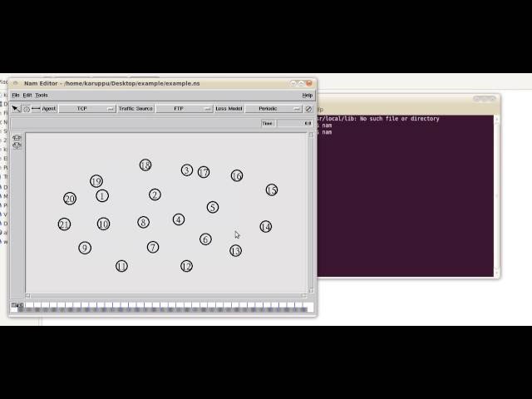
Task: Open the Edit menu
Action: tap(27, 95)
